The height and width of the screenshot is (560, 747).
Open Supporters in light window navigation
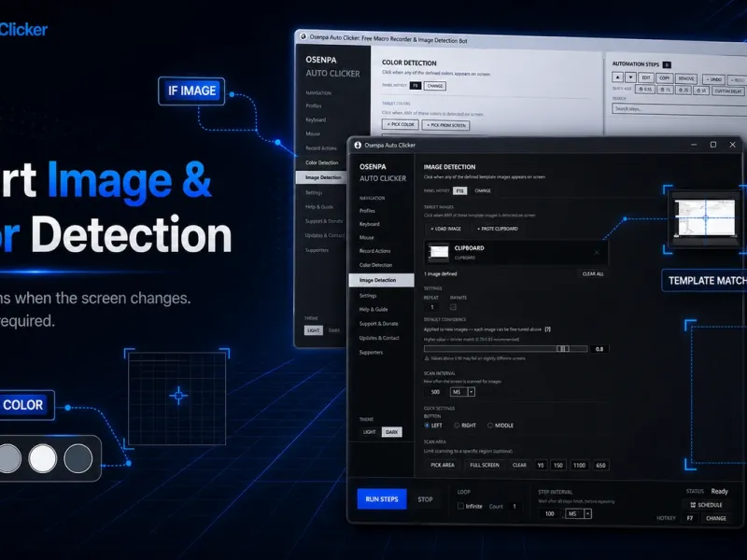[317, 250]
